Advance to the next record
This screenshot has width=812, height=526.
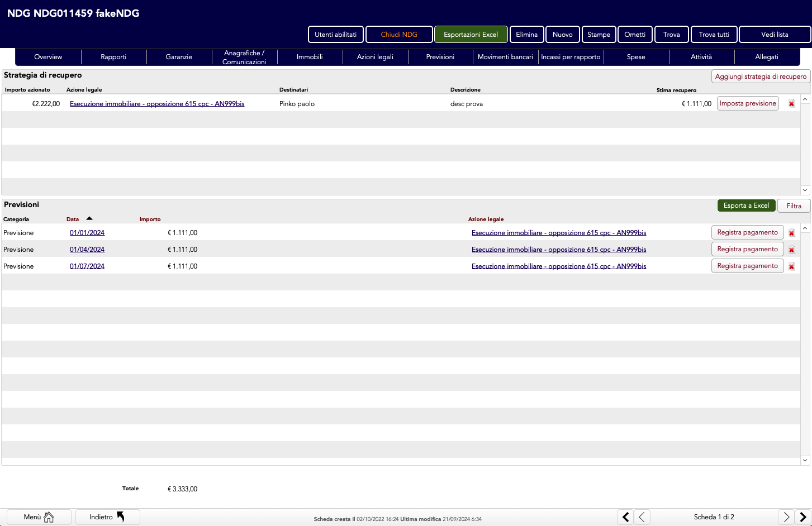tap(786, 517)
